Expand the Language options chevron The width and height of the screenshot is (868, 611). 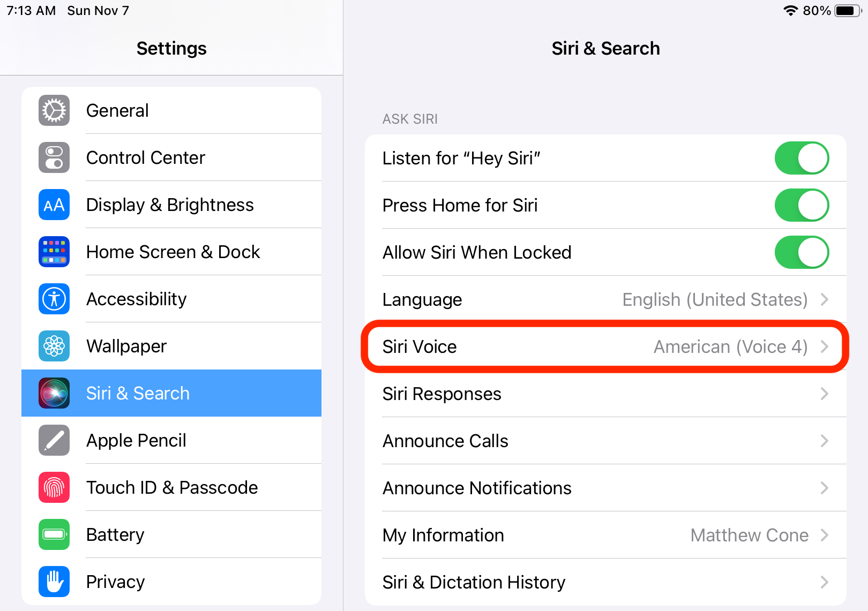click(824, 299)
